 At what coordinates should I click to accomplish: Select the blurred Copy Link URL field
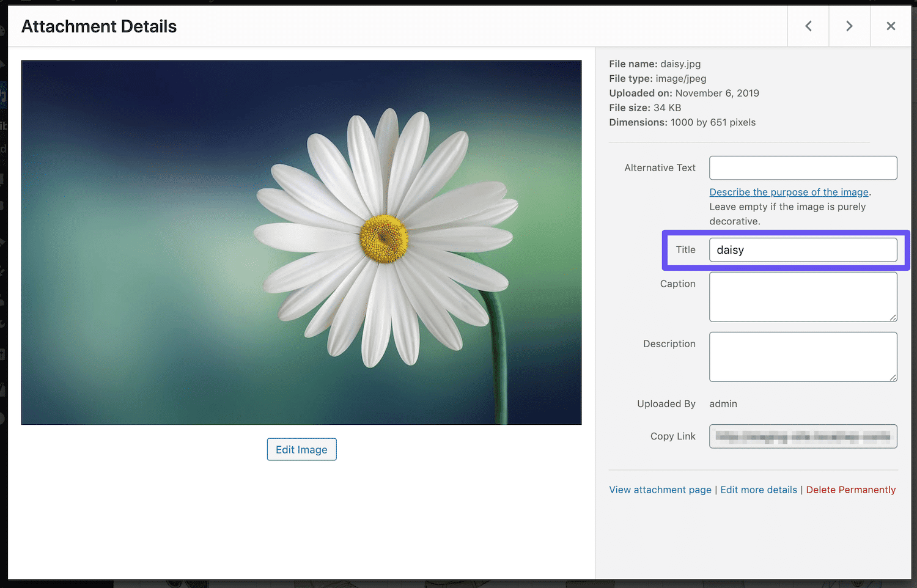803,436
